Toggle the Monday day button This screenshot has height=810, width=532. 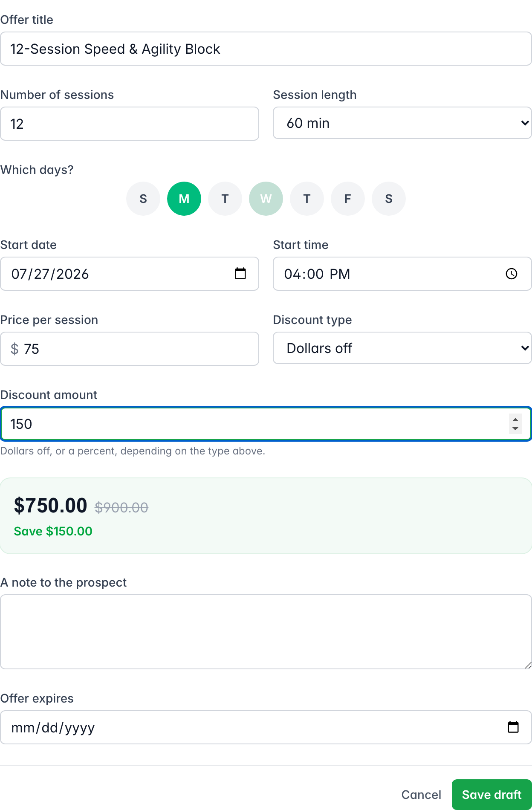click(184, 199)
